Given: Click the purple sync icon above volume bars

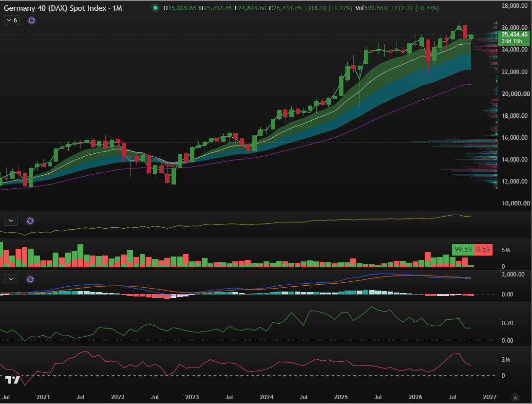Looking at the screenshot, I should click(x=30, y=221).
